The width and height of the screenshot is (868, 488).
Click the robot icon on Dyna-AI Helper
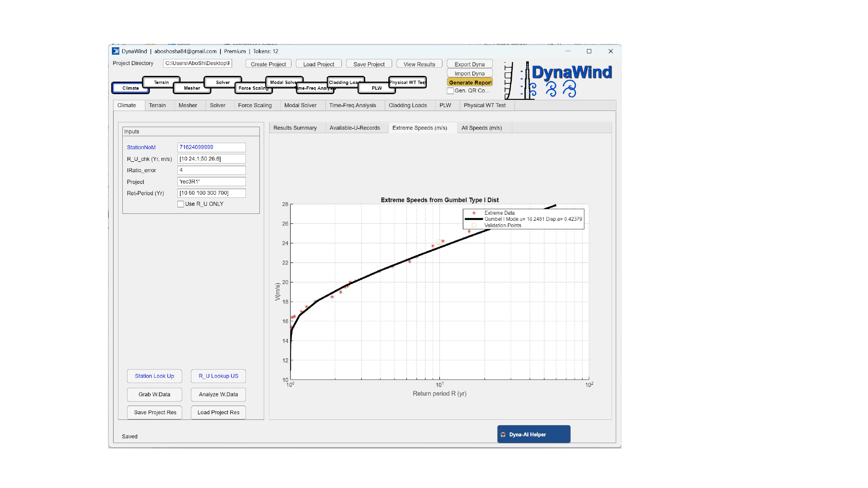pyautogui.click(x=503, y=435)
